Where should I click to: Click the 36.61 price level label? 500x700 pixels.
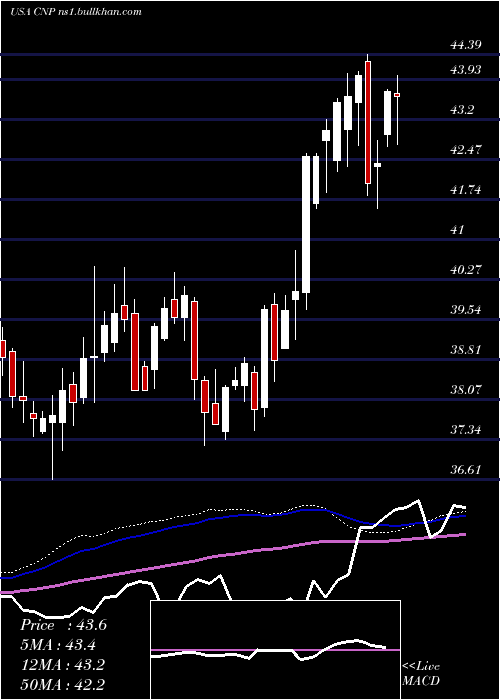466,470
